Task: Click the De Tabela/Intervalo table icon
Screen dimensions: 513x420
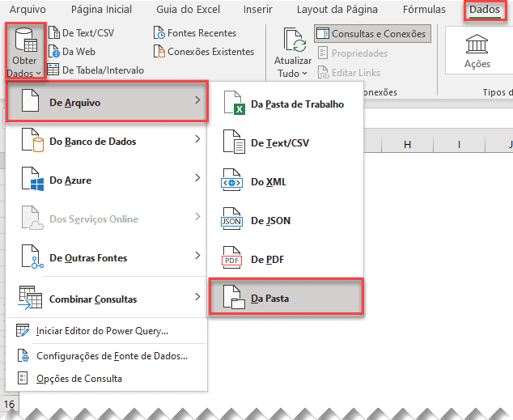Action: coord(53,70)
